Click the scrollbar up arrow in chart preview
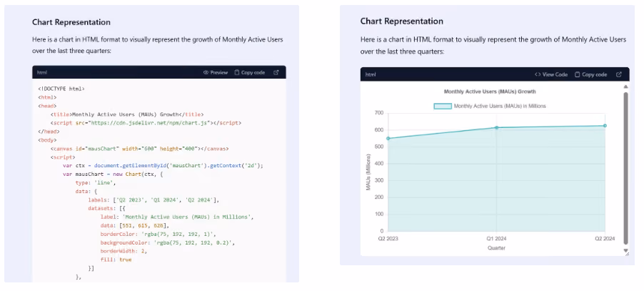This screenshot has width=644, height=291. pyautogui.click(x=625, y=87)
